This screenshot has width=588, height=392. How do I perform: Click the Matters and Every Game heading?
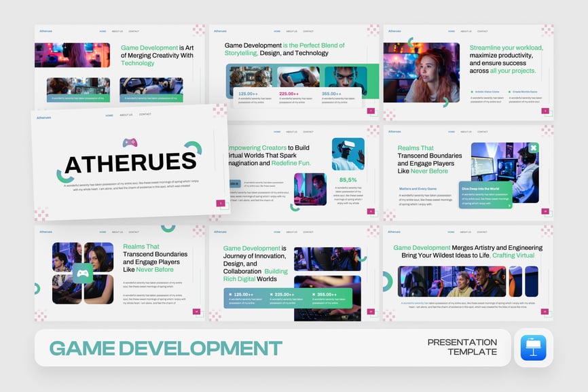click(x=418, y=189)
